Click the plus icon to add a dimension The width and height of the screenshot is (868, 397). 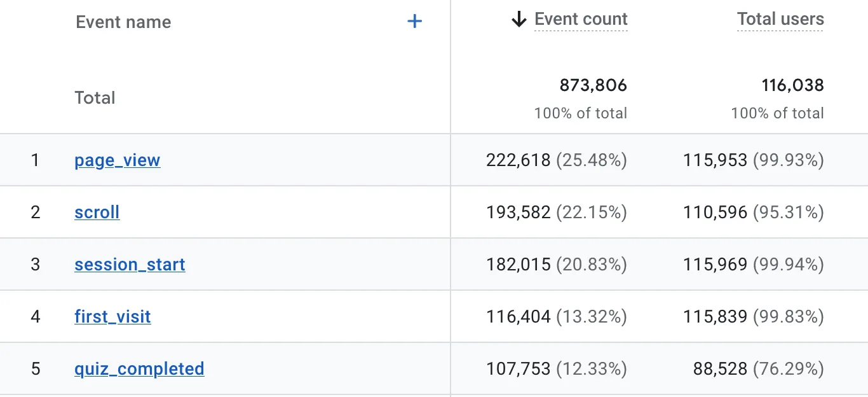point(414,22)
